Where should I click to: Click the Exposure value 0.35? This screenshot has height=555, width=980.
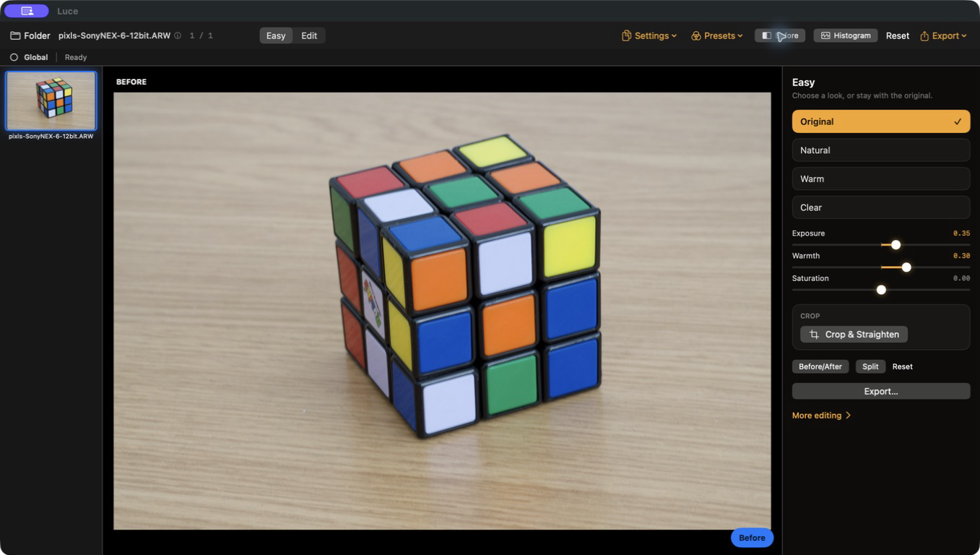pos(961,233)
